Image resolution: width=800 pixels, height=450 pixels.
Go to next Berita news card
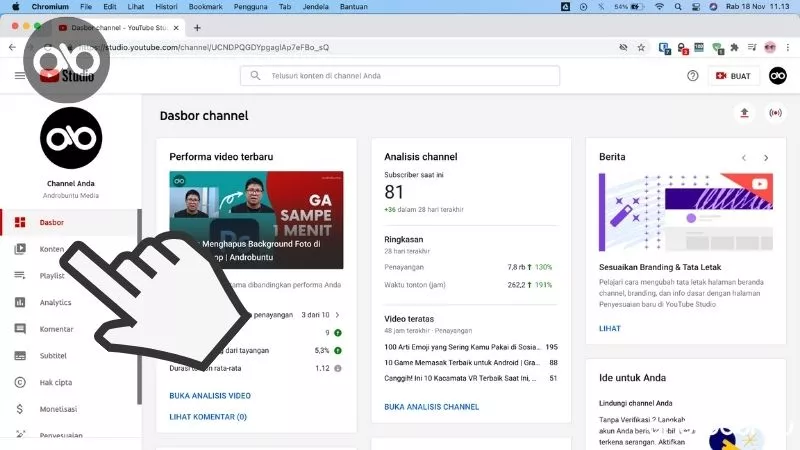pyautogui.click(x=766, y=158)
